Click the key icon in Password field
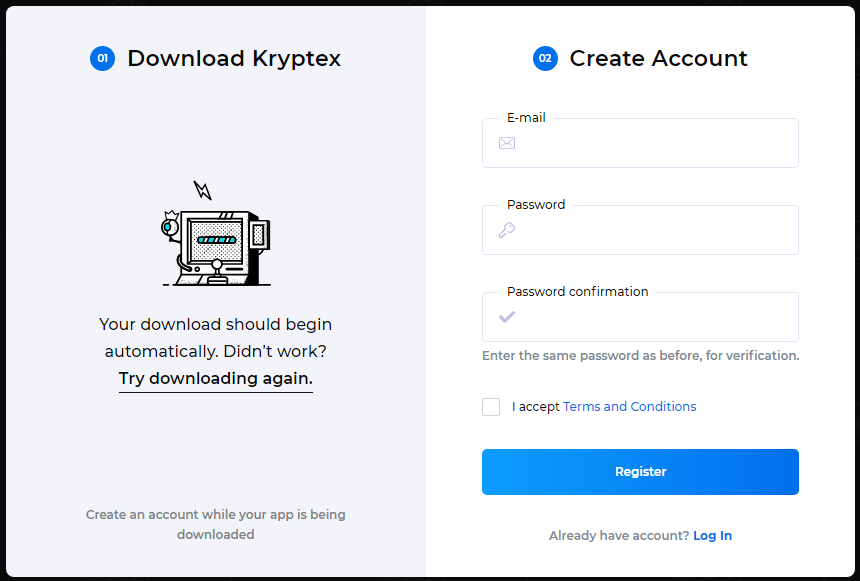Screen dimensions: 860x581 (x=507, y=230)
